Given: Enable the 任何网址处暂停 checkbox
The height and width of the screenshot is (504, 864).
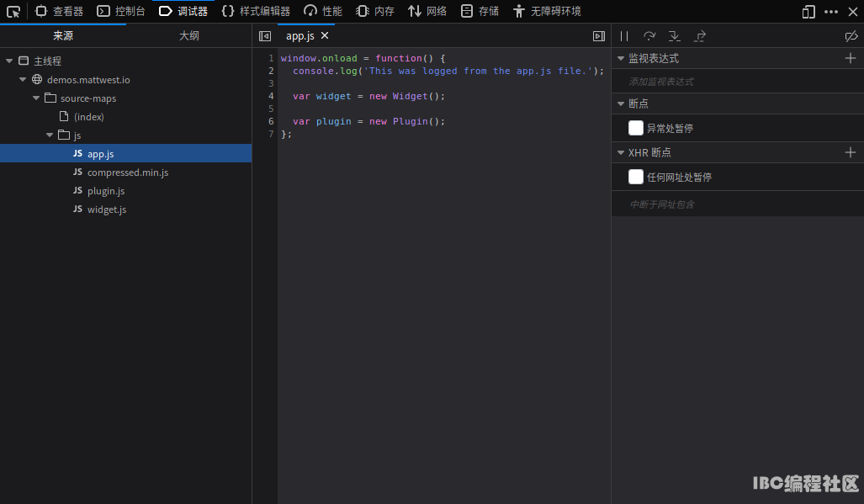Looking at the screenshot, I should pyautogui.click(x=636, y=177).
